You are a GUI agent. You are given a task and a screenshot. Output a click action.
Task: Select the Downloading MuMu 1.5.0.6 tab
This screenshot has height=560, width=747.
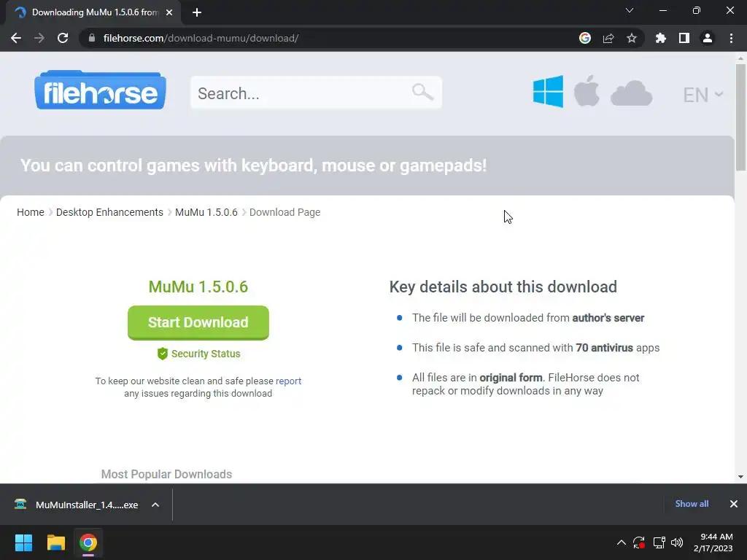(x=93, y=12)
